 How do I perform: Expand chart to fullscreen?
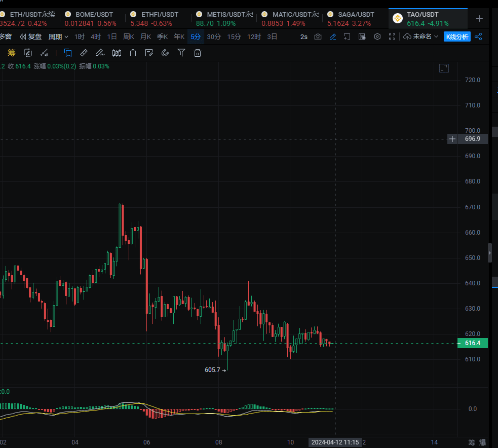[x=392, y=36]
